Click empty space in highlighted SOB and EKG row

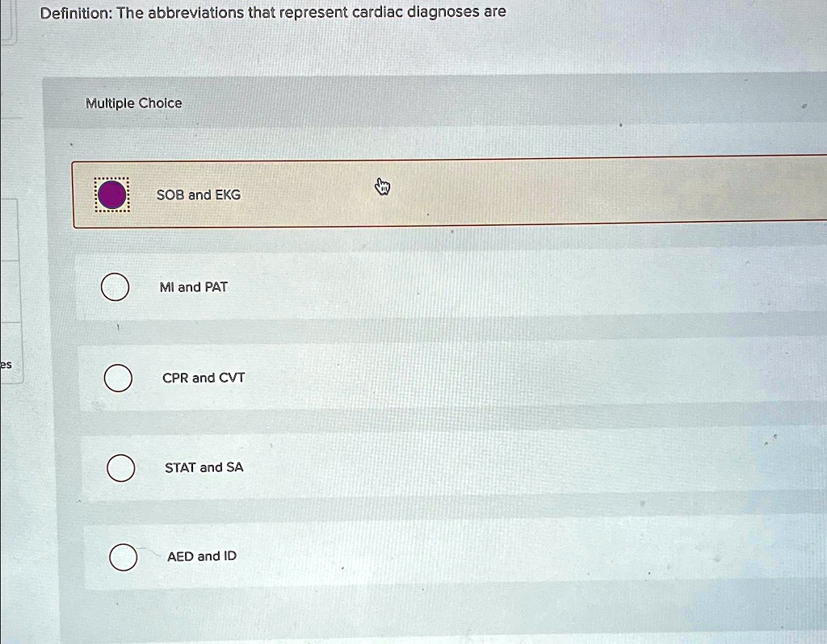[565, 194]
